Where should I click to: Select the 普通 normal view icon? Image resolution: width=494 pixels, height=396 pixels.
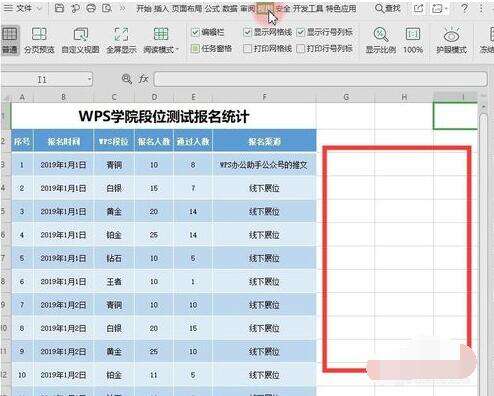coord(10,41)
